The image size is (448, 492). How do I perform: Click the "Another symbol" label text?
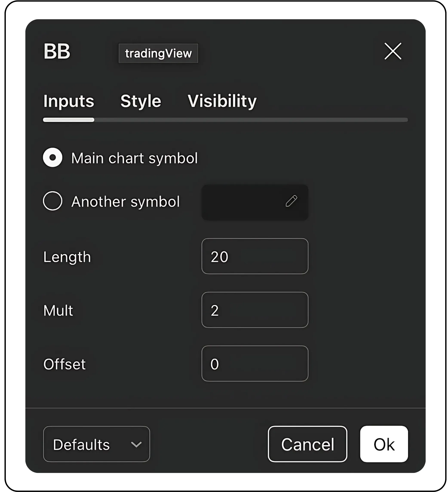[126, 202]
